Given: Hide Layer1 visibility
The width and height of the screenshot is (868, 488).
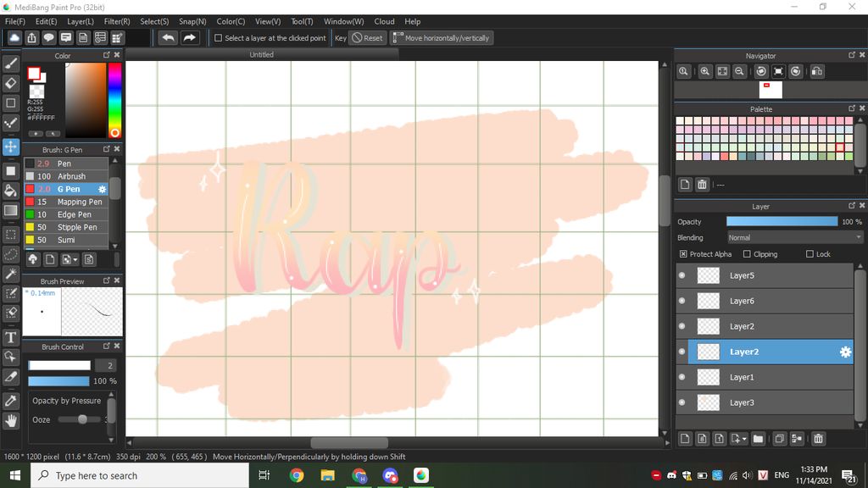Looking at the screenshot, I should (x=682, y=377).
